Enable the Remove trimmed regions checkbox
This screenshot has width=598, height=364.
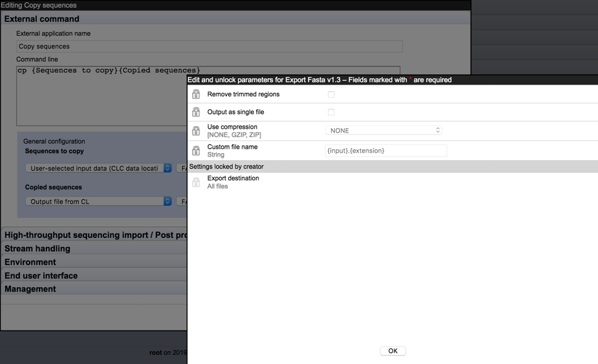tap(331, 94)
